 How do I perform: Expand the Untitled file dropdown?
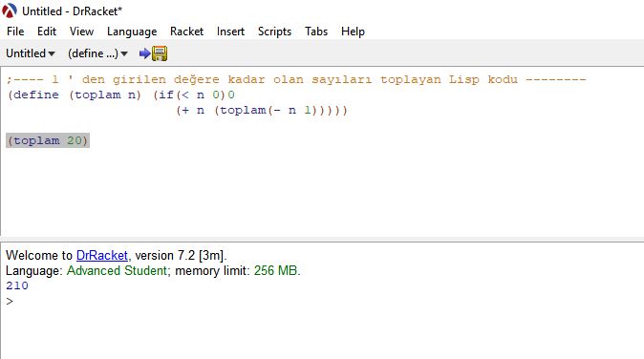point(31,53)
